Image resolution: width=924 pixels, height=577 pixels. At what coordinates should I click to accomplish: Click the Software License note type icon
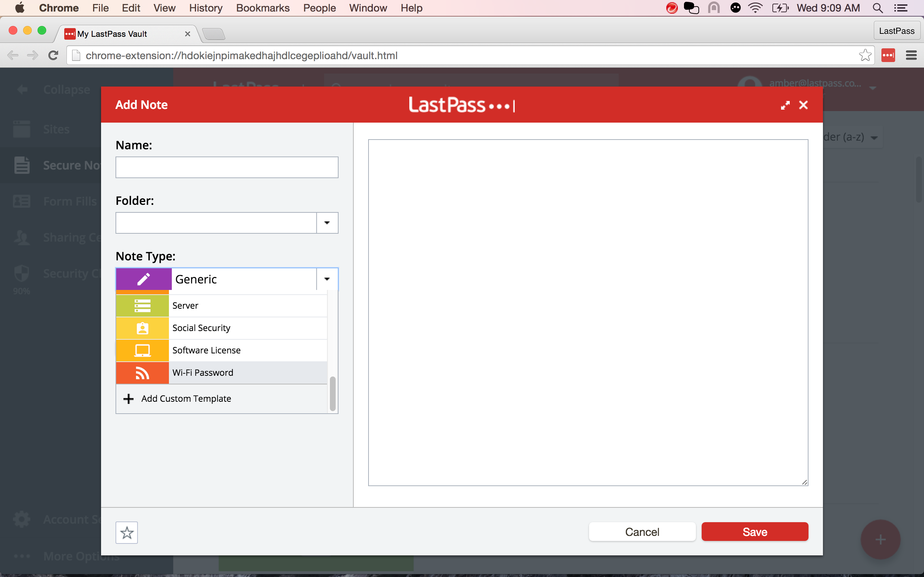tap(142, 350)
